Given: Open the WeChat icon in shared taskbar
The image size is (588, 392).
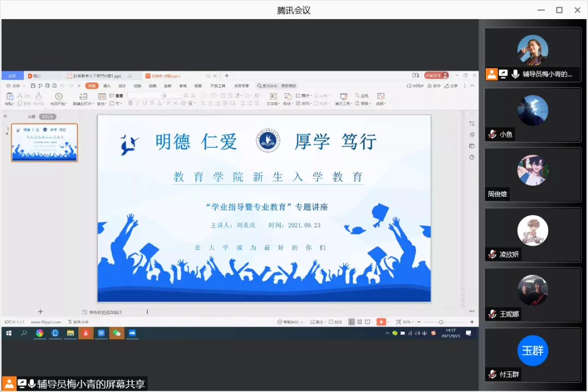Looking at the screenshot, I should click(x=117, y=333).
